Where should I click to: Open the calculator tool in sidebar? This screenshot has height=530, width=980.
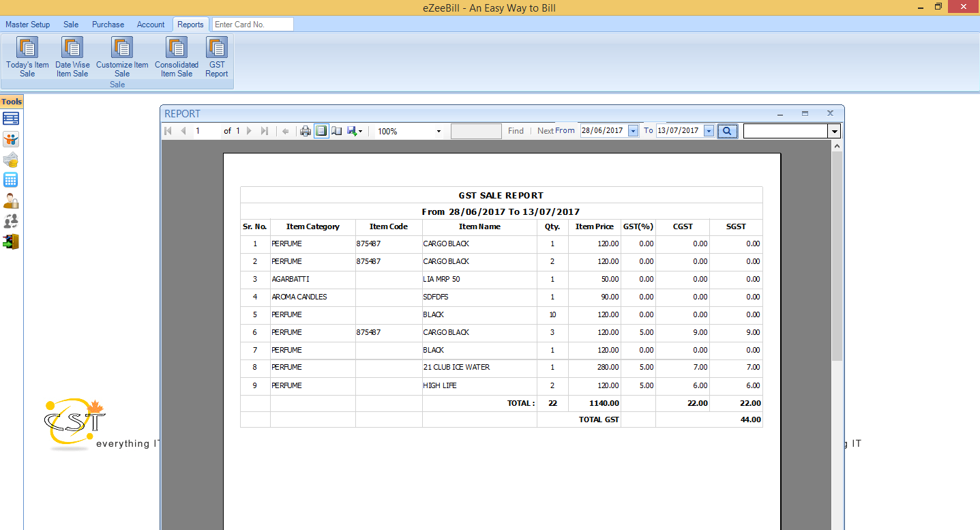11,180
